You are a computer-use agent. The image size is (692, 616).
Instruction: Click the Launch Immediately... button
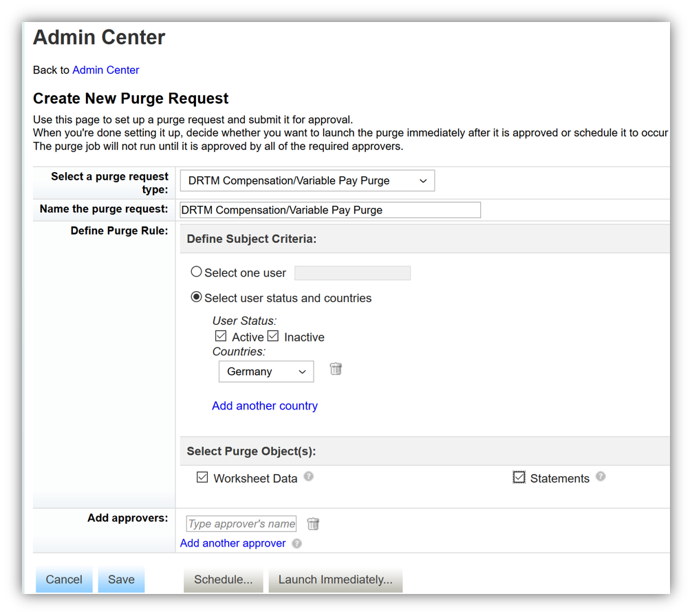pos(336,580)
